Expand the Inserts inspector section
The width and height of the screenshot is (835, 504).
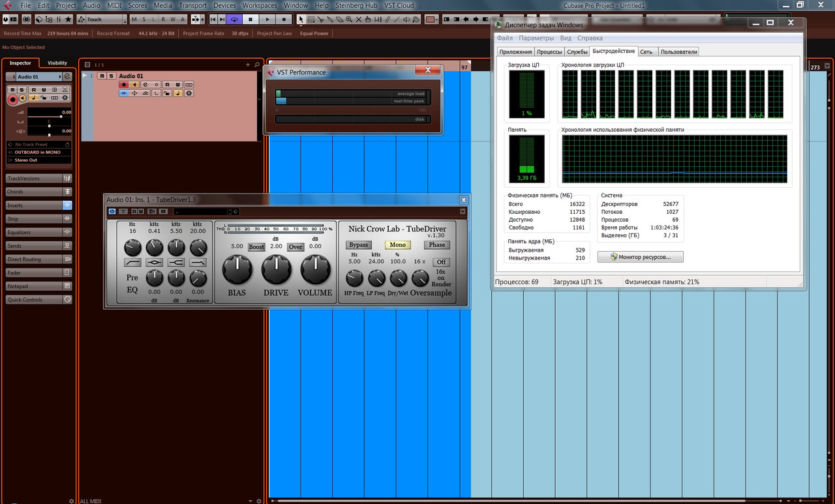39,205
